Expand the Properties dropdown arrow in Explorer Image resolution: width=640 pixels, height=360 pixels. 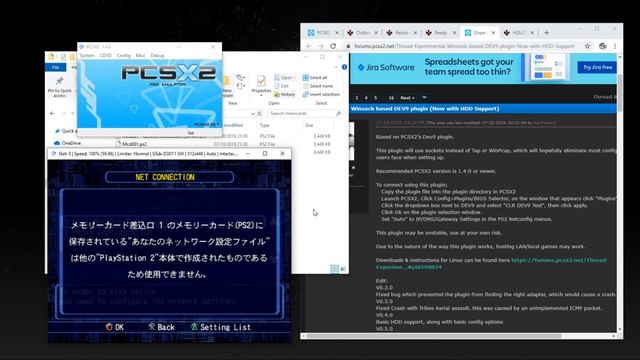point(261,95)
